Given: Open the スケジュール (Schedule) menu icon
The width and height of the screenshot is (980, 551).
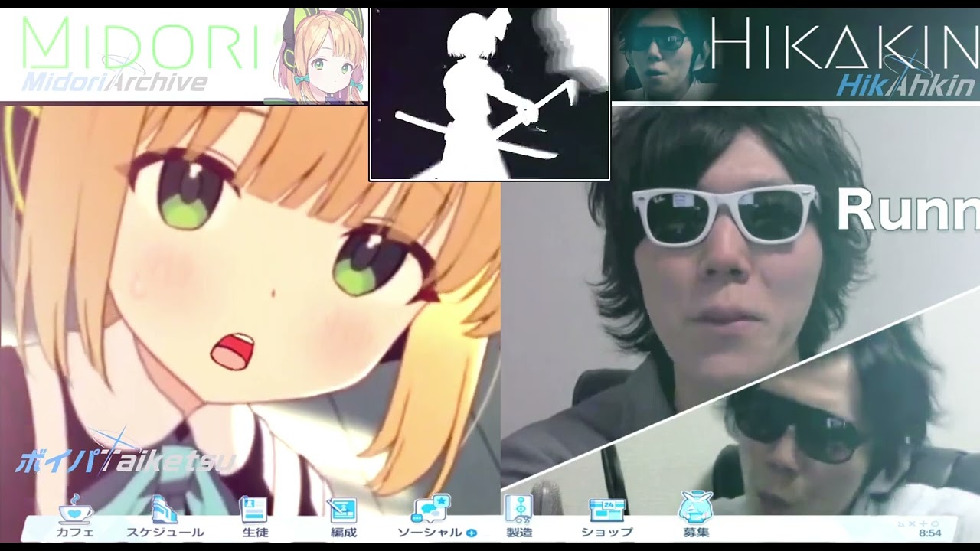Looking at the screenshot, I should [x=165, y=510].
